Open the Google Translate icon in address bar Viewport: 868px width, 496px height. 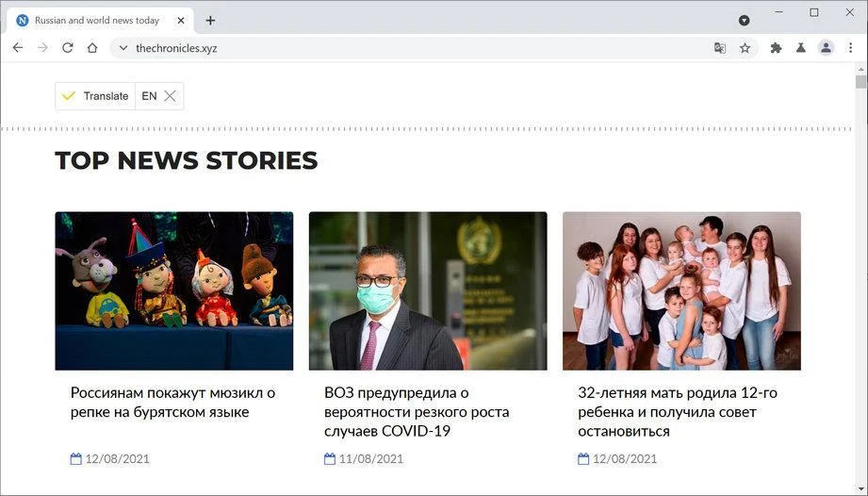pos(720,48)
